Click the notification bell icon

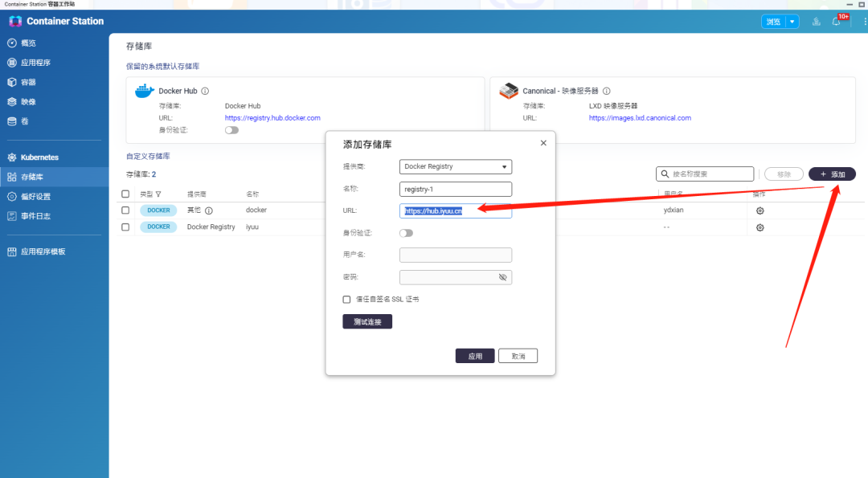coord(836,22)
